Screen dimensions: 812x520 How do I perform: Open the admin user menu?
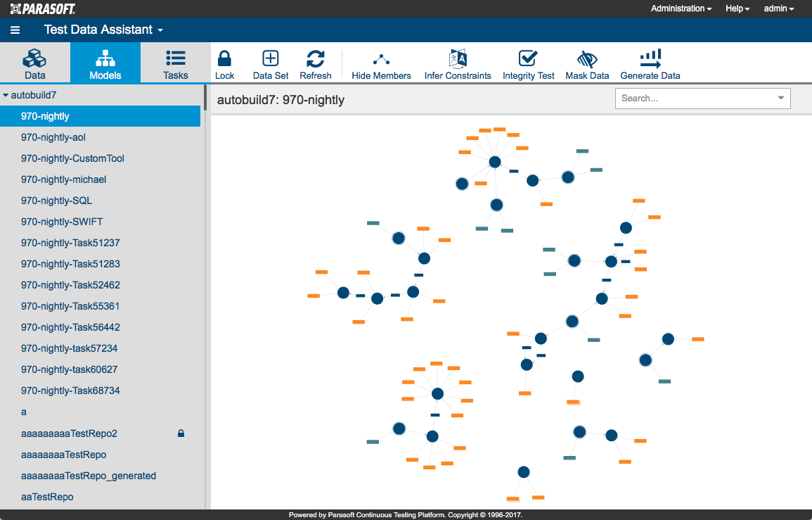click(779, 8)
